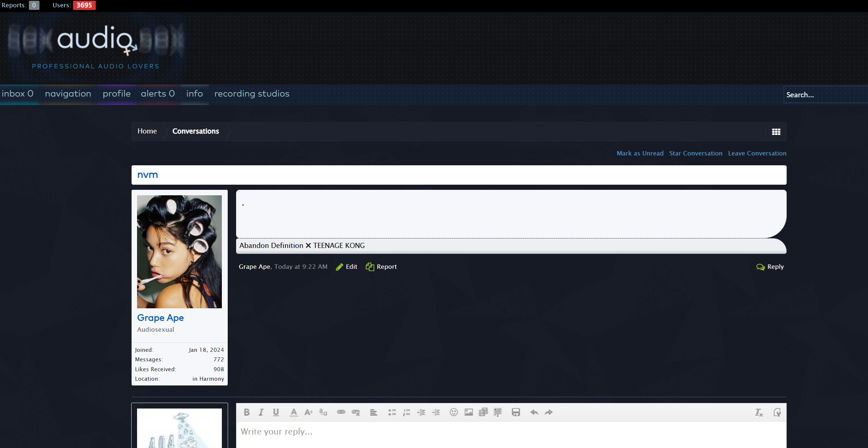Click the remove formatting icon

point(759,412)
